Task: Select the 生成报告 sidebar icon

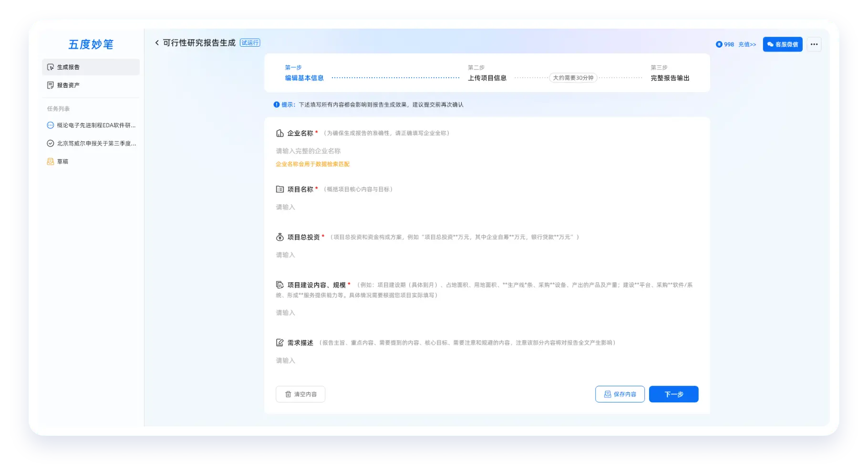Action: 51,67
